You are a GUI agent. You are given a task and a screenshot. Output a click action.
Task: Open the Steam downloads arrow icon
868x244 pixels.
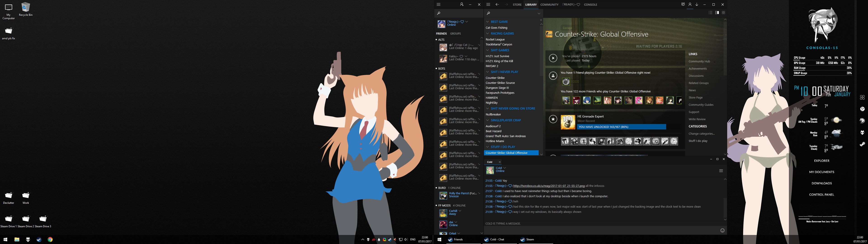pyautogui.click(x=697, y=4)
